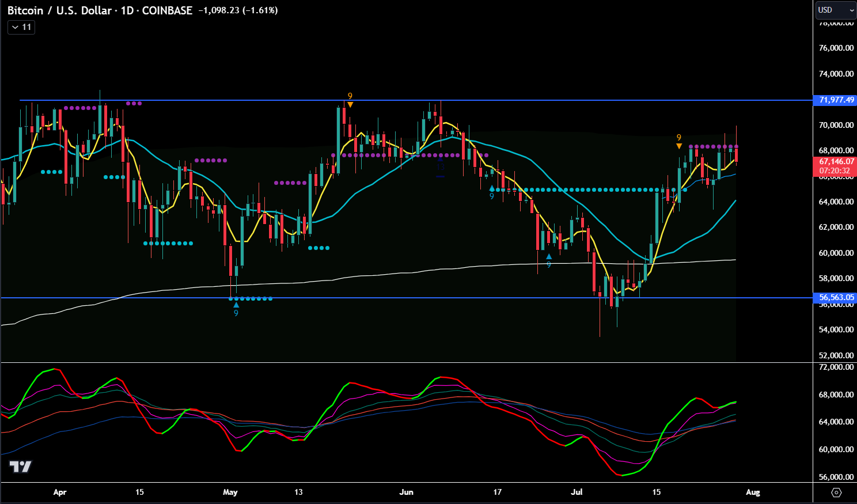Viewport: 857px width, 504px height.
Task: Open chart settings gear at bottom-right corner
Action: tap(837, 492)
